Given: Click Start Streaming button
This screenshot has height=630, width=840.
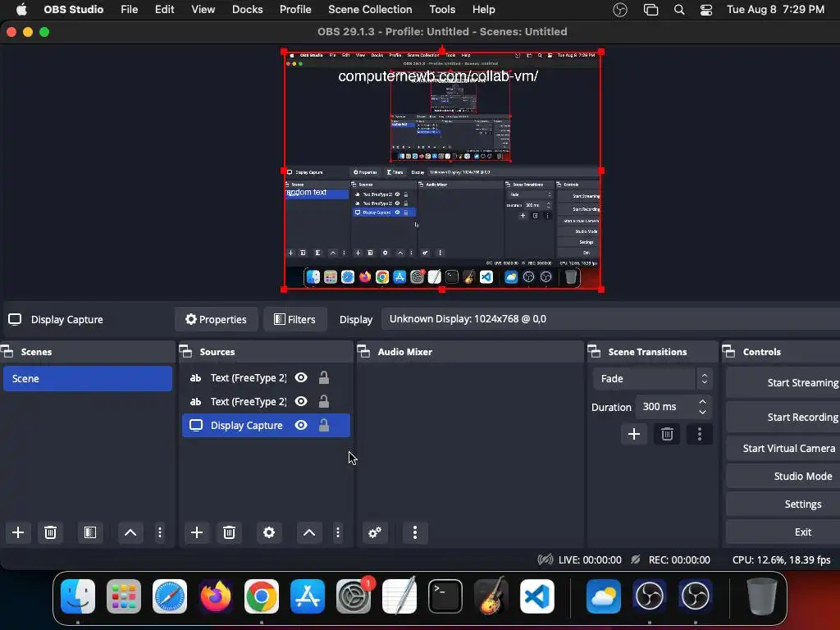Looking at the screenshot, I should tap(783, 382).
